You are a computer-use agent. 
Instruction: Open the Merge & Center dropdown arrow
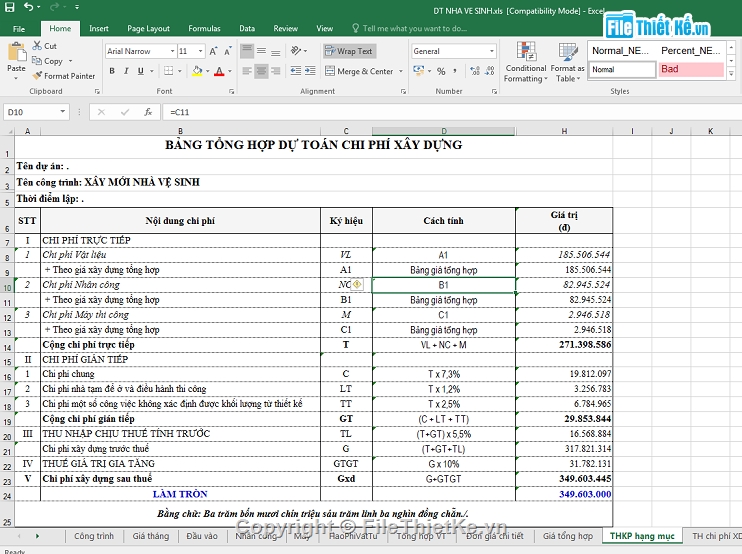[x=400, y=71]
